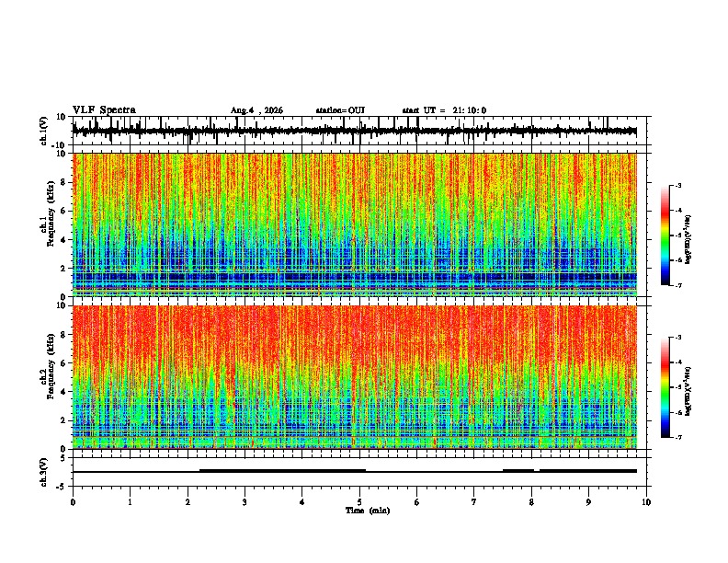
Task: Click the "VLF Spectra" title text
Action: [x=104, y=110]
